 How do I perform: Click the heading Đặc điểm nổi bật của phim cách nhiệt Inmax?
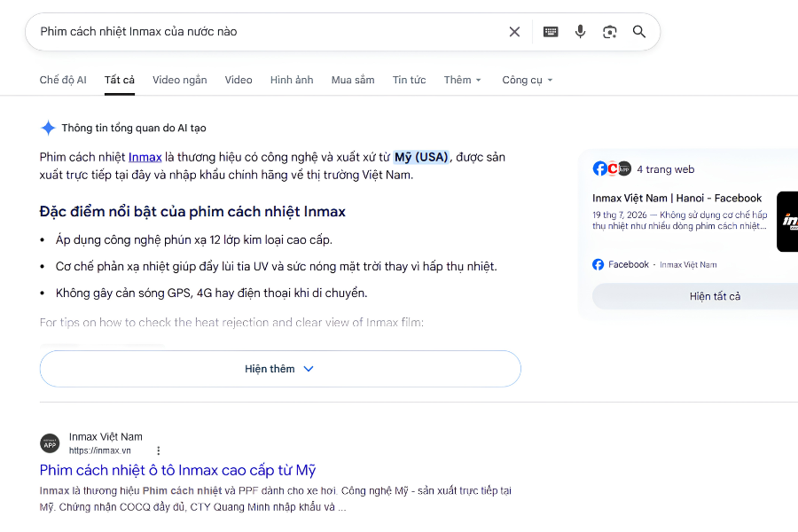[x=192, y=211]
